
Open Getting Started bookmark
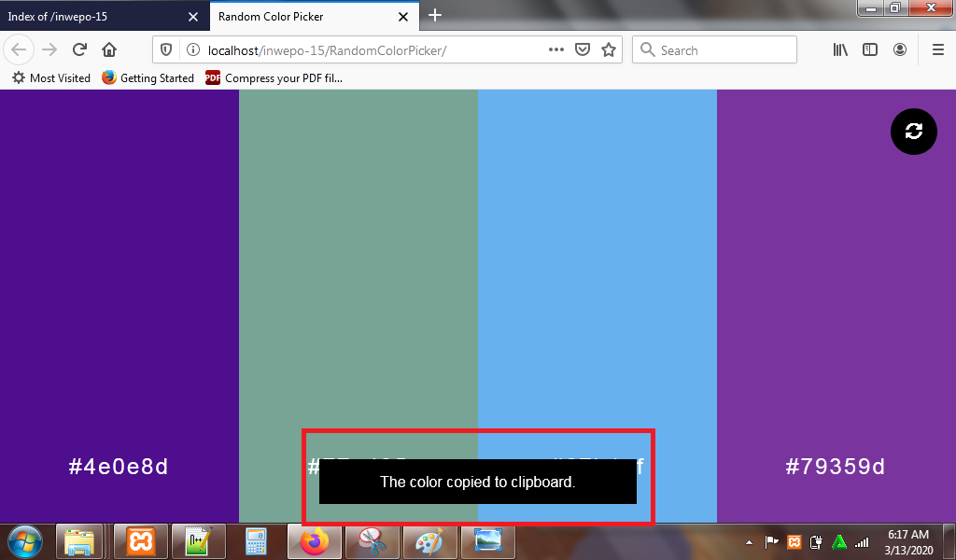click(x=148, y=78)
